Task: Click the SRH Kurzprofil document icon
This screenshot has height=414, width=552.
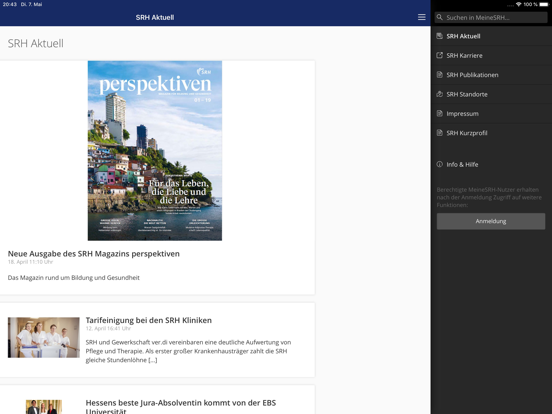Action: pyautogui.click(x=439, y=133)
